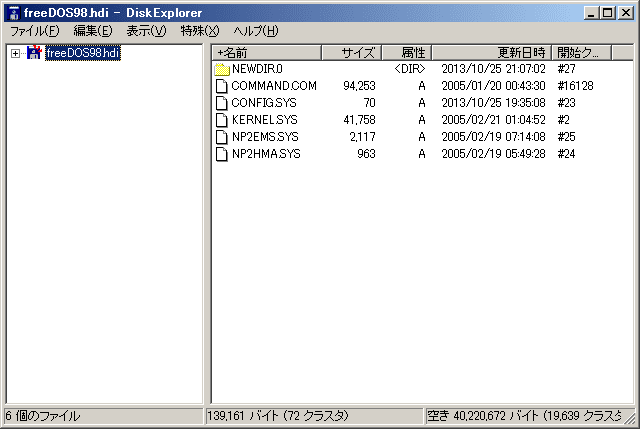Sort by サイズ column header
This screenshot has width=640, height=429.
[352, 53]
